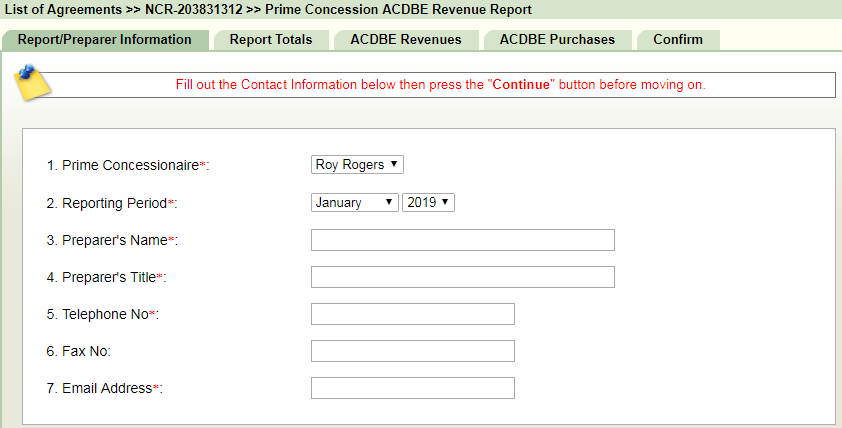842x428 pixels.
Task: Open the ACDBE Revenues tab
Action: [405, 40]
